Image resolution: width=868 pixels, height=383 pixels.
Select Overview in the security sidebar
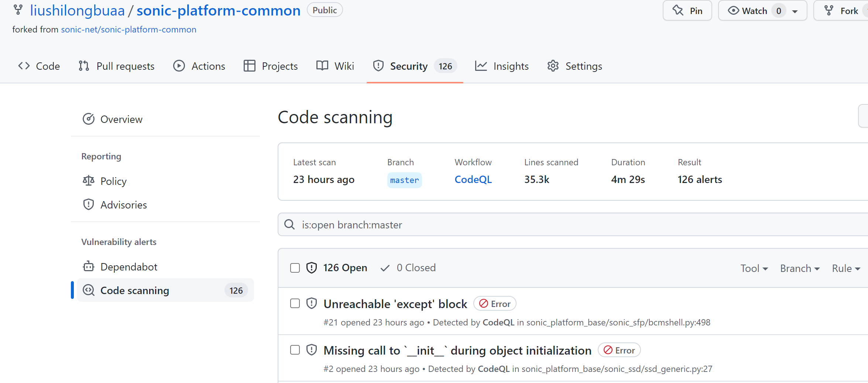tap(165, 119)
